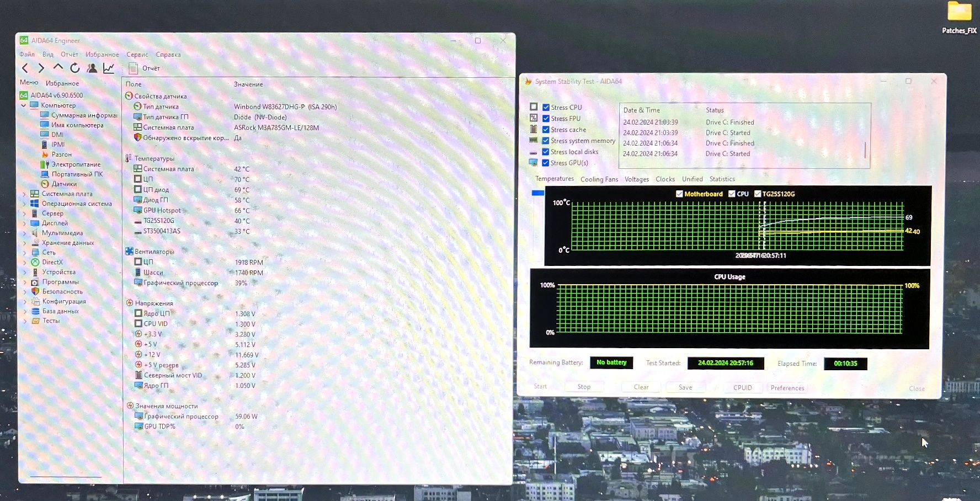Expand the Сеть tree node
The height and width of the screenshot is (501, 980).
point(24,253)
